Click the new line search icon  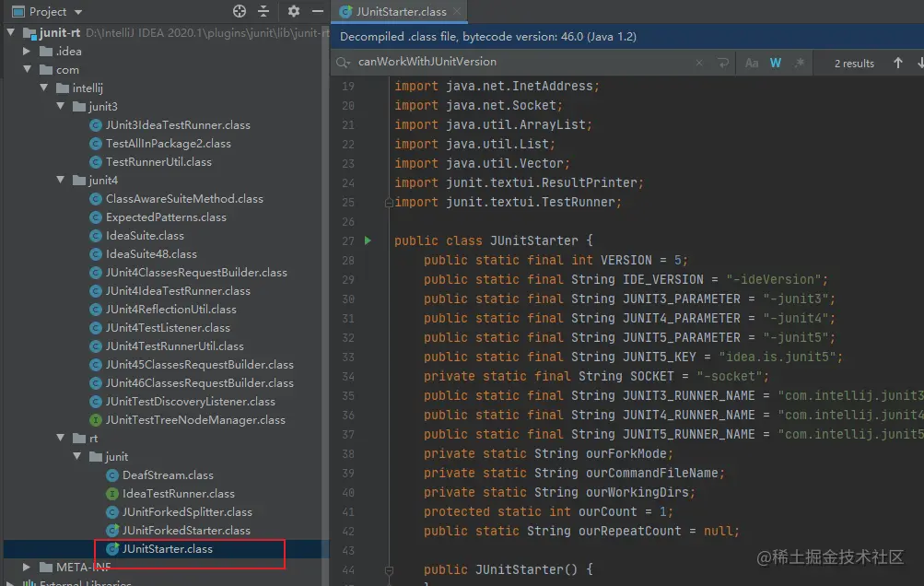723,63
